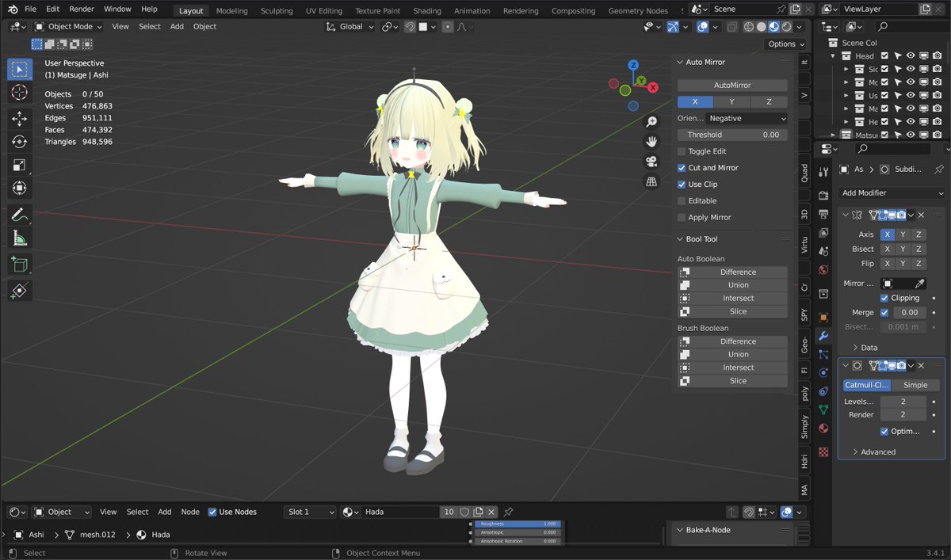Select the Scale tool
This screenshot has width=951, height=560.
pyautogui.click(x=20, y=165)
